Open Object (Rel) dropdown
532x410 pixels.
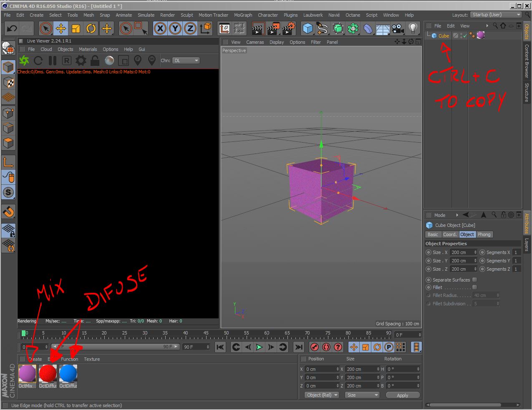point(322,395)
